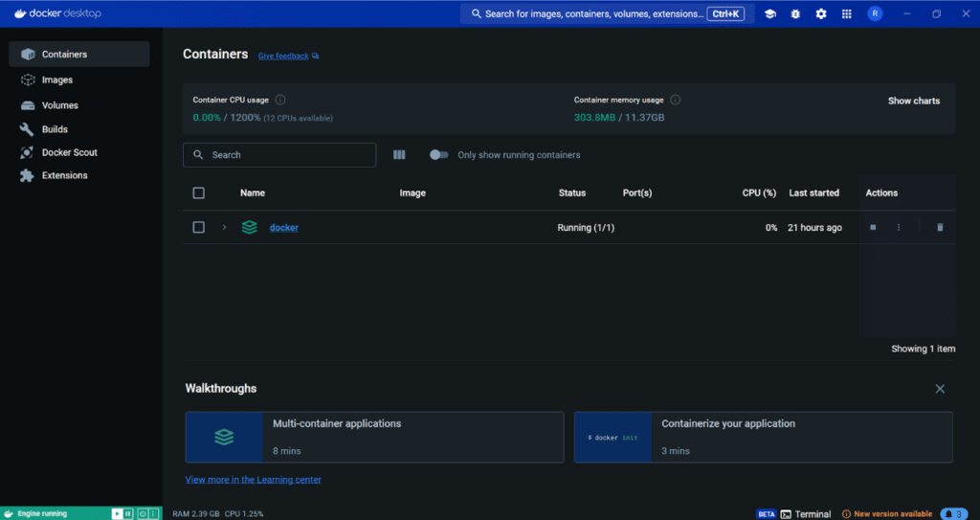This screenshot has height=520, width=980.
Task: Check the select all containers checkbox
Action: 199,192
